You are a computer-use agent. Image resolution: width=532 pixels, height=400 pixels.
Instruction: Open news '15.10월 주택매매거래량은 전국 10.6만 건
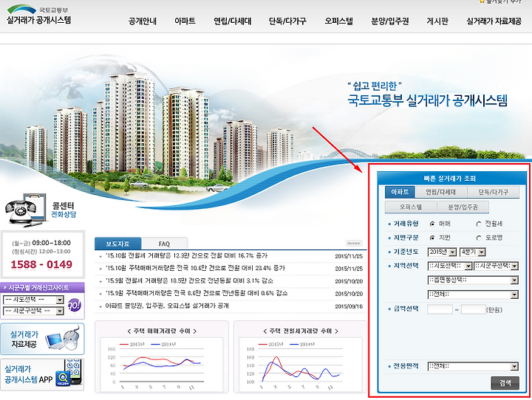point(195,268)
